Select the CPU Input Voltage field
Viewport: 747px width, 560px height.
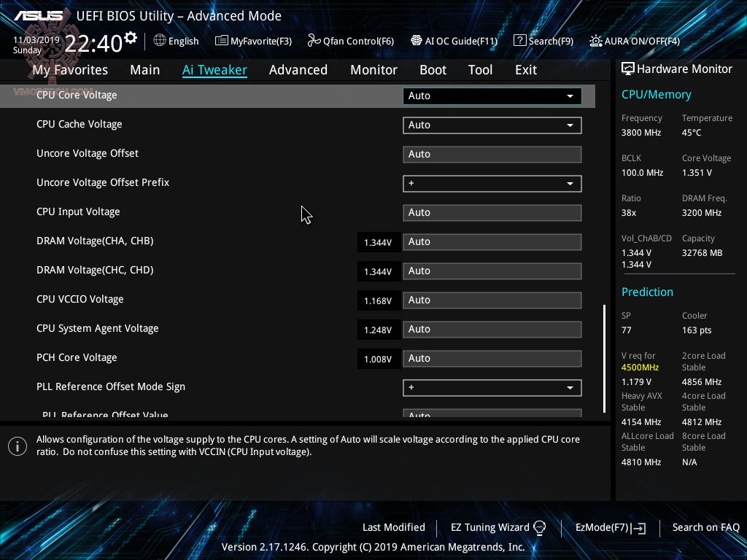492,212
